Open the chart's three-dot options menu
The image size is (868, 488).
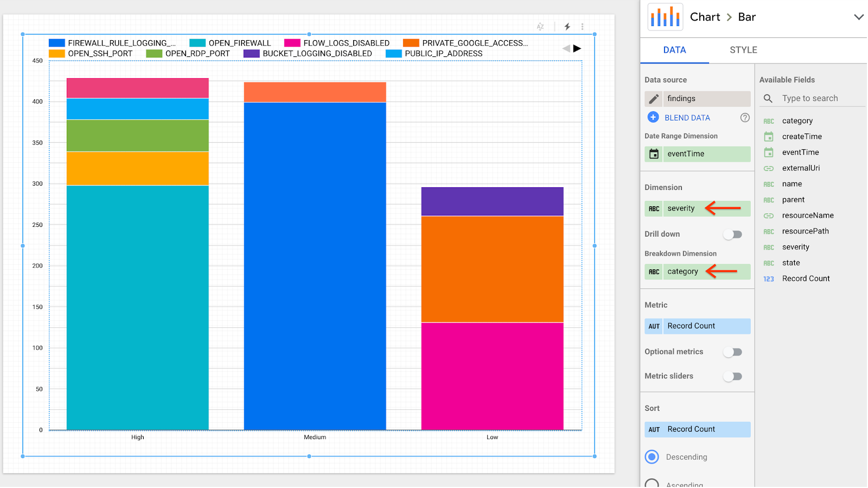(583, 27)
